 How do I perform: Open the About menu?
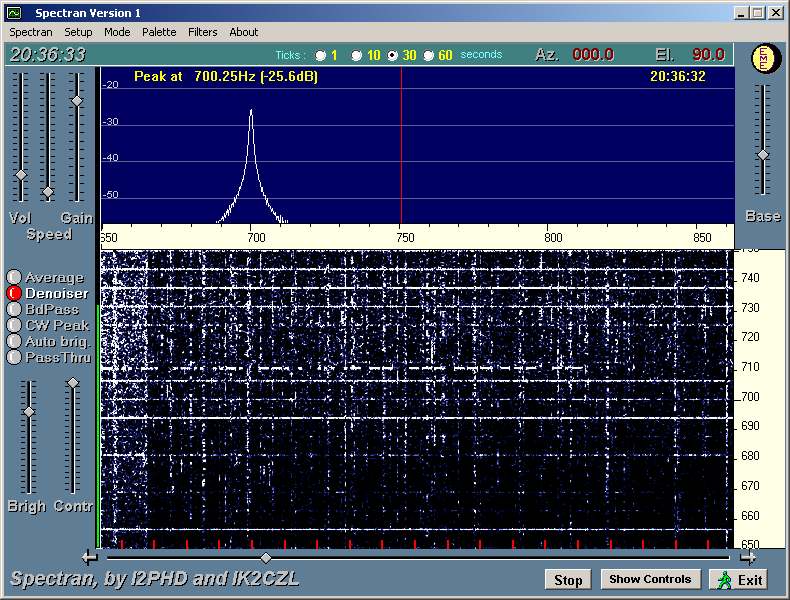(x=244, y=32)
